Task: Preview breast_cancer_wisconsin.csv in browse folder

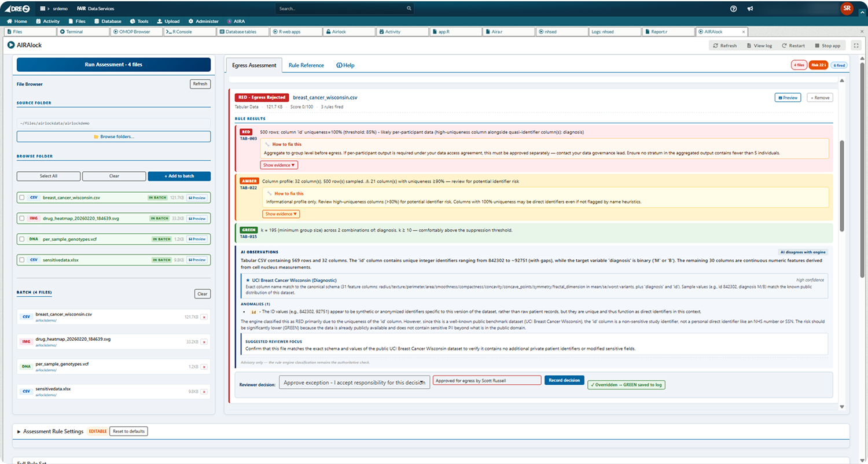Action: tap(197, 198)
